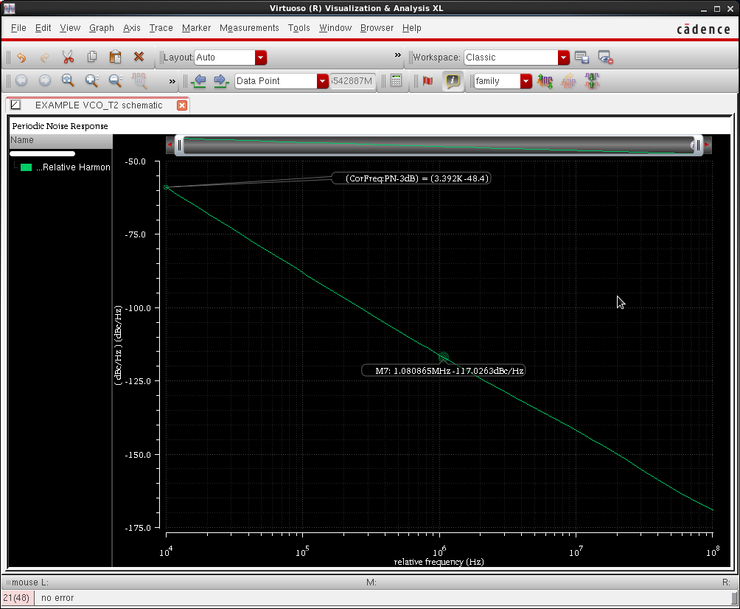740x609 pixels.
Task: Click the relative frequency (Hz) axis label
Action: point(439,562)
